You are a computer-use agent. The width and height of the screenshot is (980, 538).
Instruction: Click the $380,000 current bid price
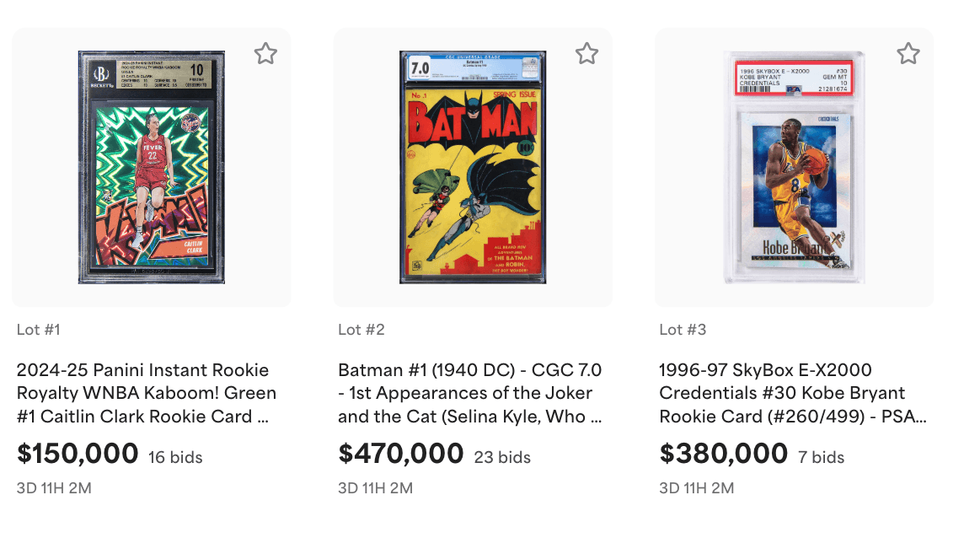[723, 454]
